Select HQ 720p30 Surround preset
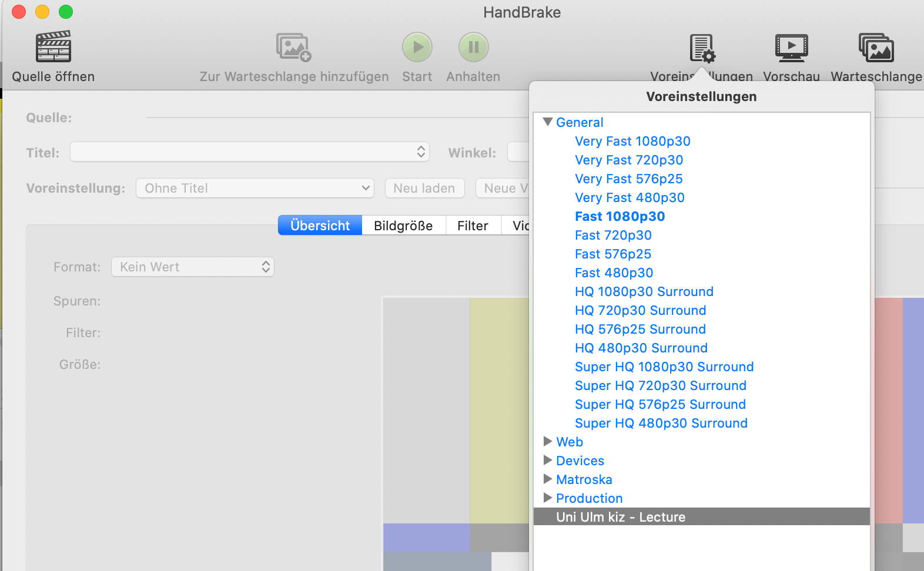The width and height of the screenshot is (924, 571). point(640,310)
